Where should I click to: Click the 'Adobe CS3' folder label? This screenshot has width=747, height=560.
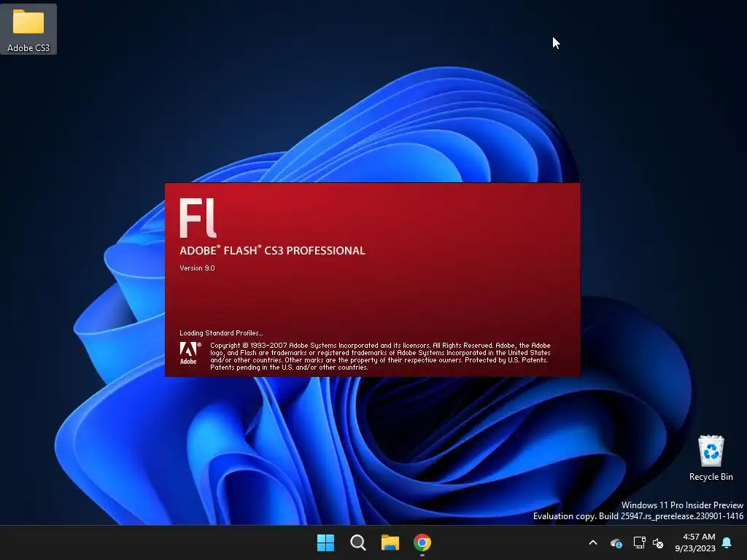(28, 48)
